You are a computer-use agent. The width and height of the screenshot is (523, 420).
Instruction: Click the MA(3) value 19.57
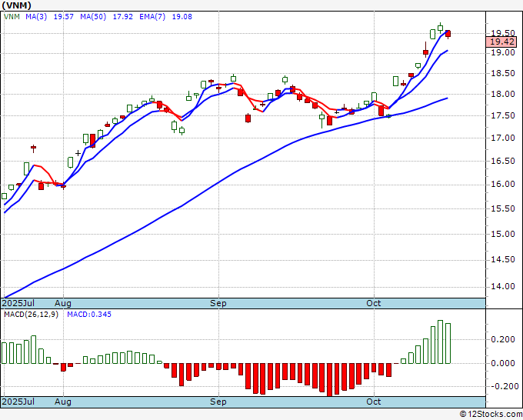[64, 17]
